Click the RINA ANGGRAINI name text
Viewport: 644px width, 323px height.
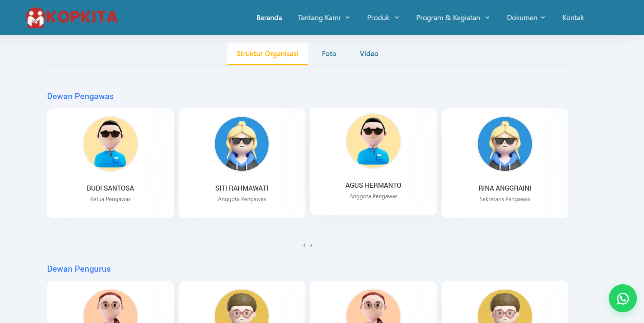click(x=505, y=188)
